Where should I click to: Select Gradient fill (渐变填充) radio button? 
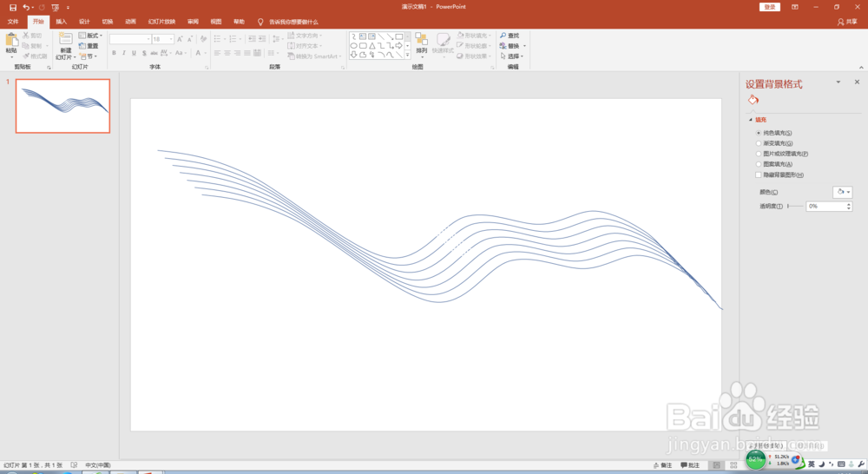(x=759, y=143)
